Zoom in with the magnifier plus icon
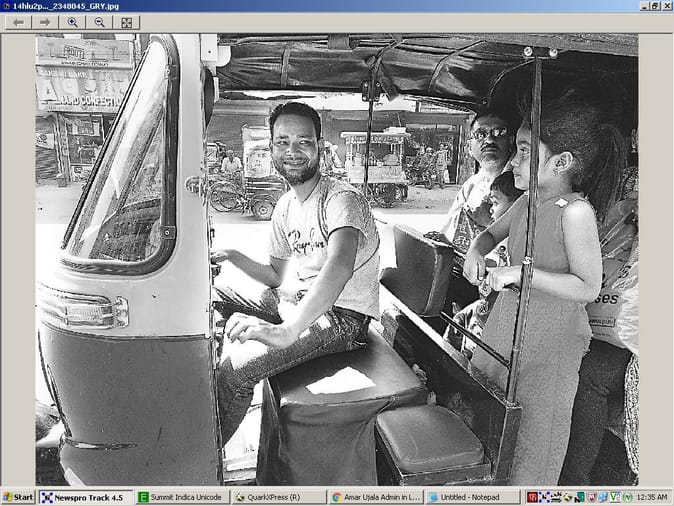This screenshot has width=674, height=506. pyautogui.click(x=72, y=22)
